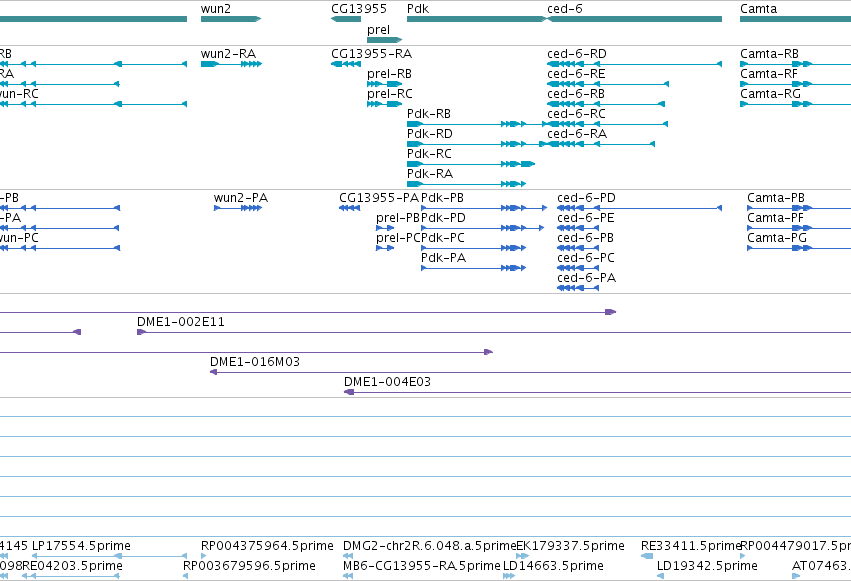Screen dimensions: 851x581
Task: Click the Pdk-RC transcript
Action: 471,164
